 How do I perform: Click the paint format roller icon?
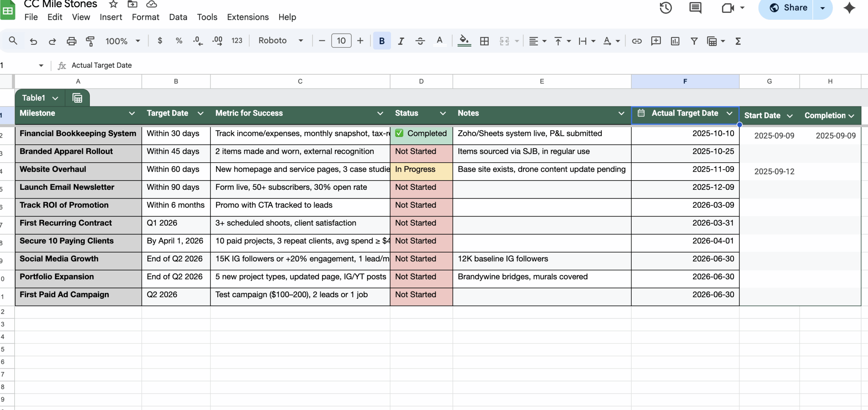click(90, 41)
